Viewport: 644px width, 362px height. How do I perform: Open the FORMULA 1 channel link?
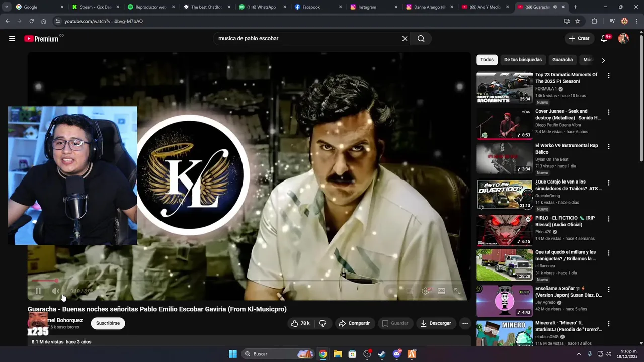pos(546,89)
